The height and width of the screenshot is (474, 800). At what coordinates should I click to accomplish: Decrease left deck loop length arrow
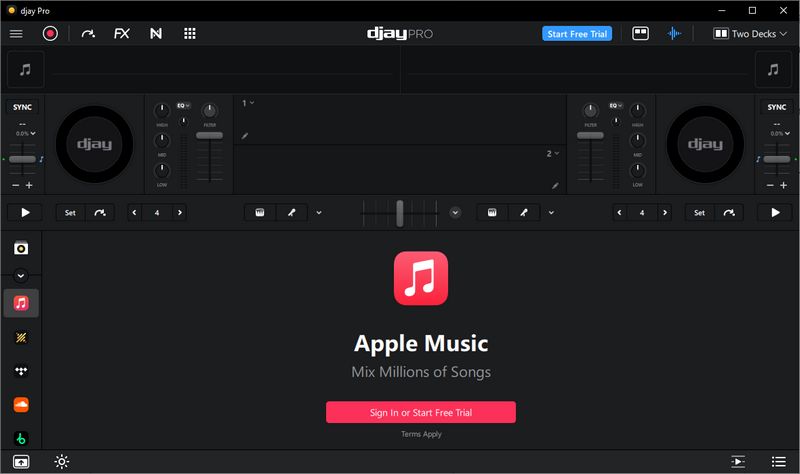click(x=134, y=213)
